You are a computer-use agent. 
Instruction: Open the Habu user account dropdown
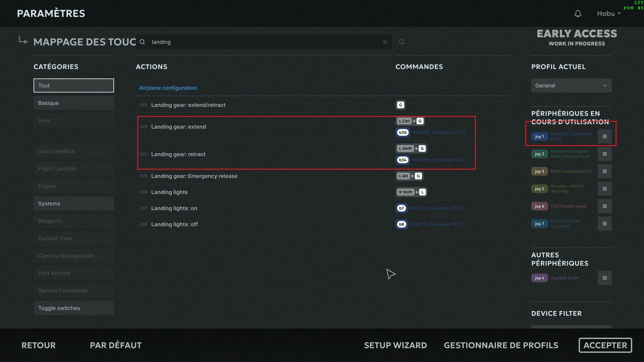608,13
